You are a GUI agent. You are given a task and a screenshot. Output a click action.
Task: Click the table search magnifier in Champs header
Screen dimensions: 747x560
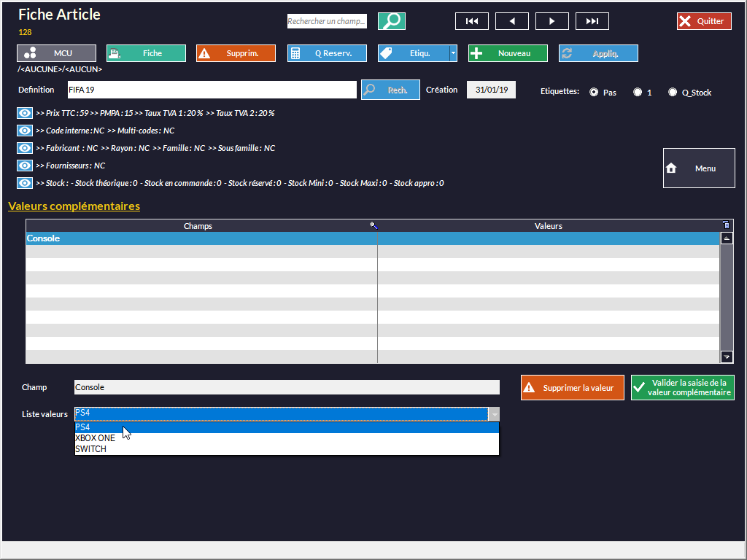373,226
